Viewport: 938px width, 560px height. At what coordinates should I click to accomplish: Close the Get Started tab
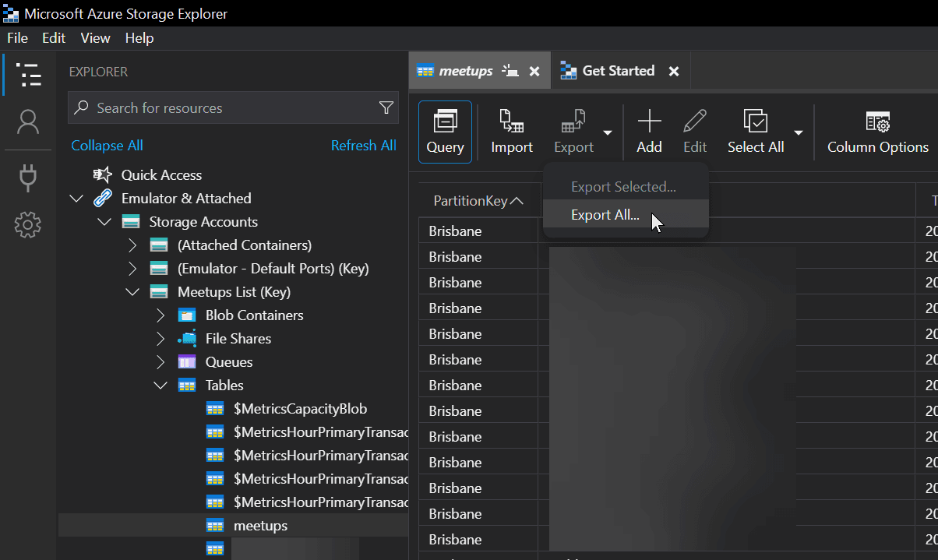tap(674, 71)
